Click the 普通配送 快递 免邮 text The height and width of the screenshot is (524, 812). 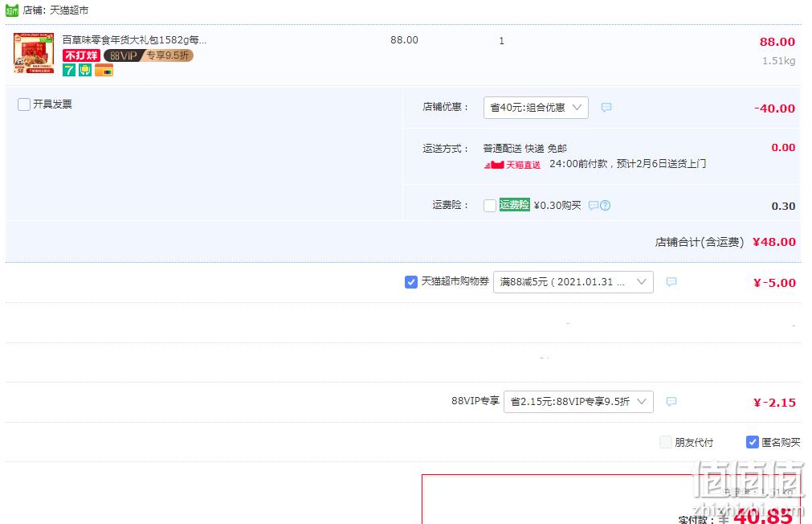(525, 148)
